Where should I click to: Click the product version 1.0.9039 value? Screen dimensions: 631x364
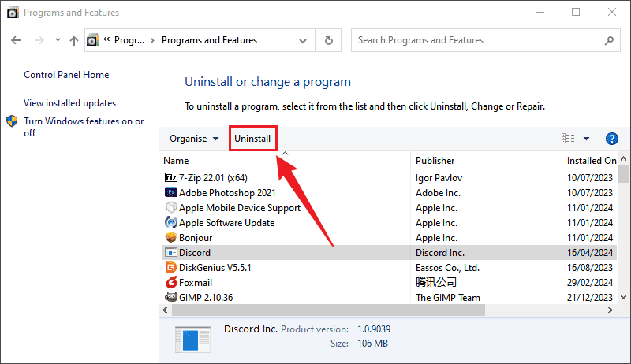pyautogui.click(x=374, y=329)
